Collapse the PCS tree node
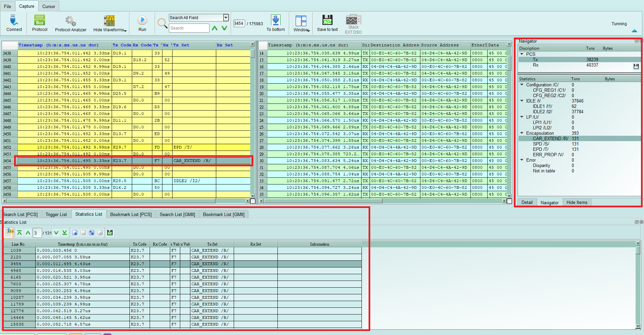The width and height of the screenshot is (644, 335). coord(522,54)
